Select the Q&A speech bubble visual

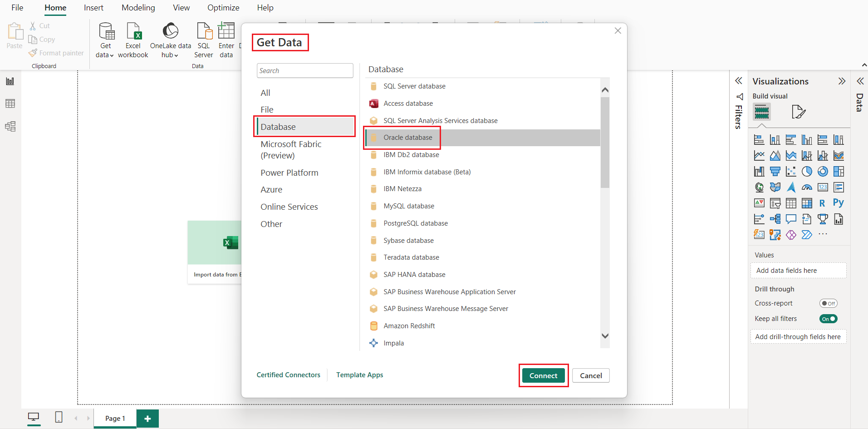[791, 219]
